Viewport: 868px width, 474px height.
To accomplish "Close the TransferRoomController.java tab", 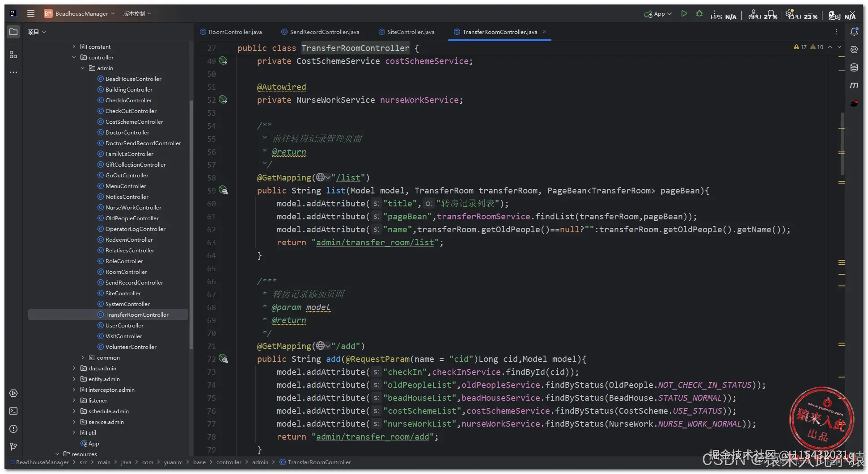I will point(544,32).
